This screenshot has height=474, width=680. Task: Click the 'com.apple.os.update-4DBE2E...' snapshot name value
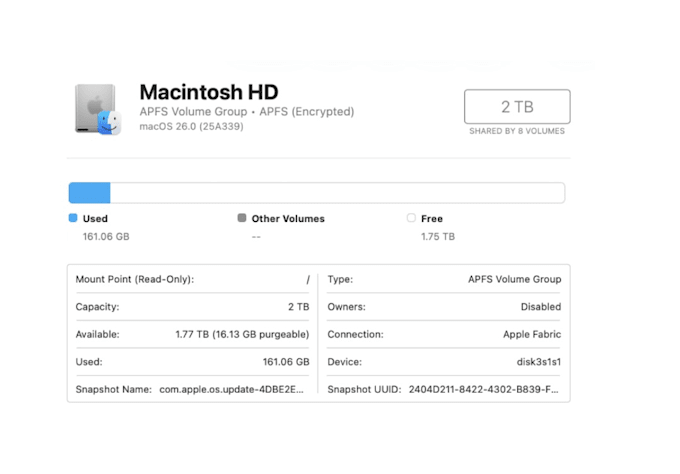[x=231, y=389]
